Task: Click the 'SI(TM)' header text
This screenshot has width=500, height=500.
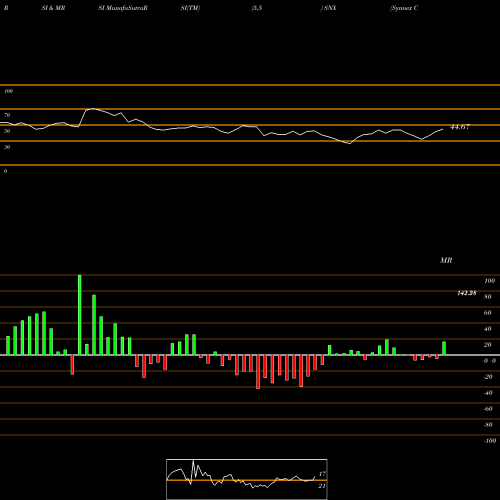Action: [x=190, y=8]
